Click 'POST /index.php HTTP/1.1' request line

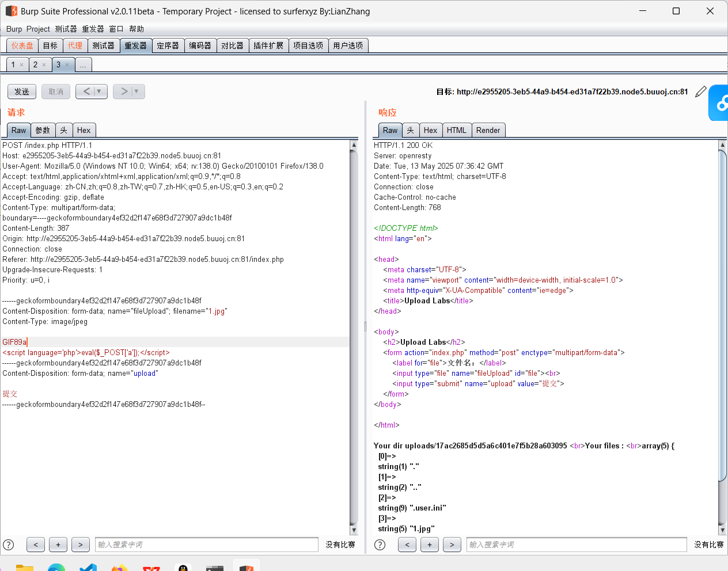tap(47, 145)
